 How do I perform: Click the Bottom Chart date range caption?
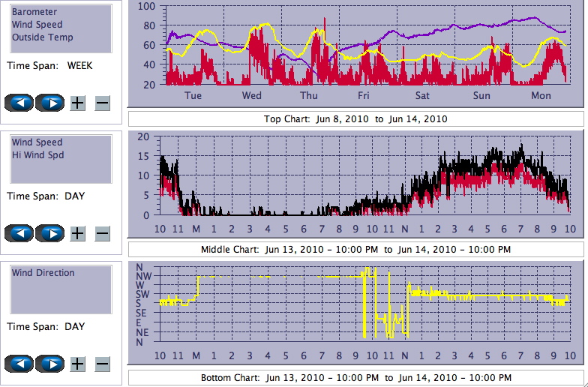point(355,377)
